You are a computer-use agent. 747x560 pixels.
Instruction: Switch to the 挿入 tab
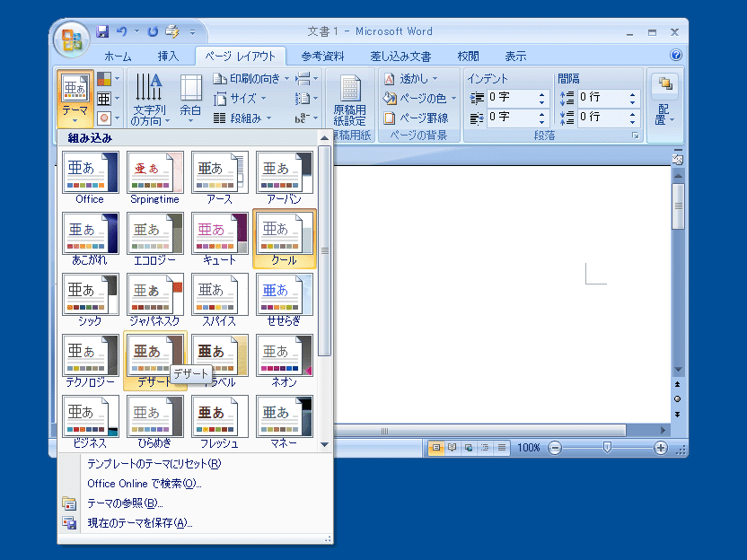pos(168,57)
